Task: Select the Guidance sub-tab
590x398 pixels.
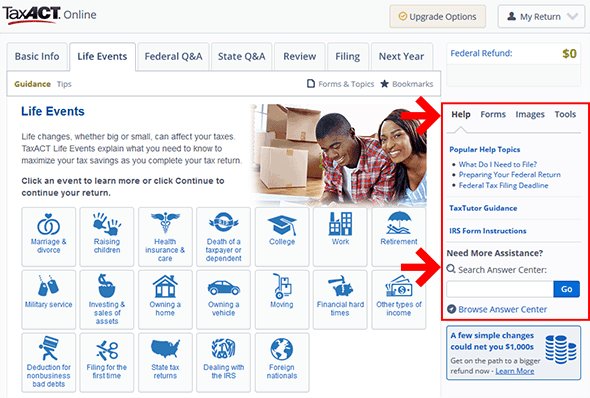Action: 32,84
